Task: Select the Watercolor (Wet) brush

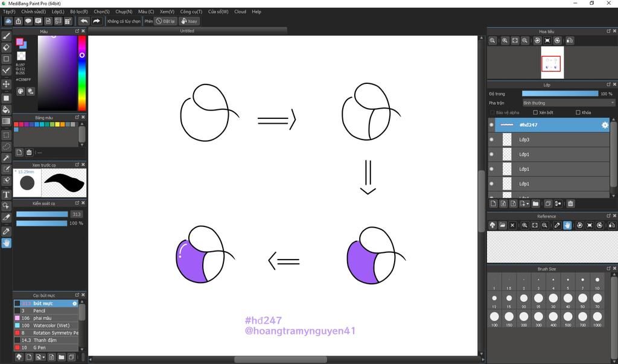Action: point(46,325)
